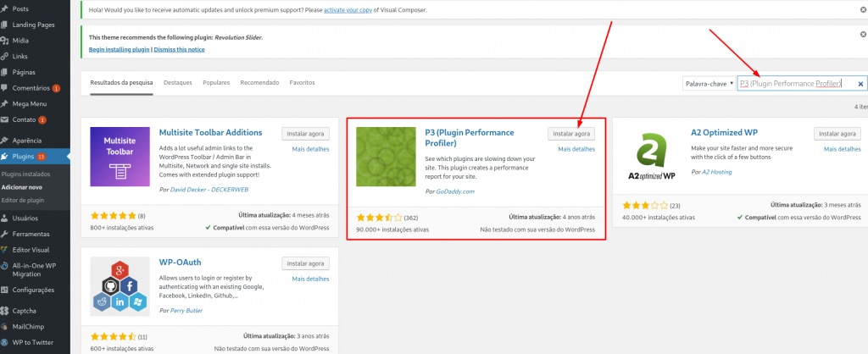Click the Usuários person icon
This screenshot has width=868, height=354.
coord(4,218)
